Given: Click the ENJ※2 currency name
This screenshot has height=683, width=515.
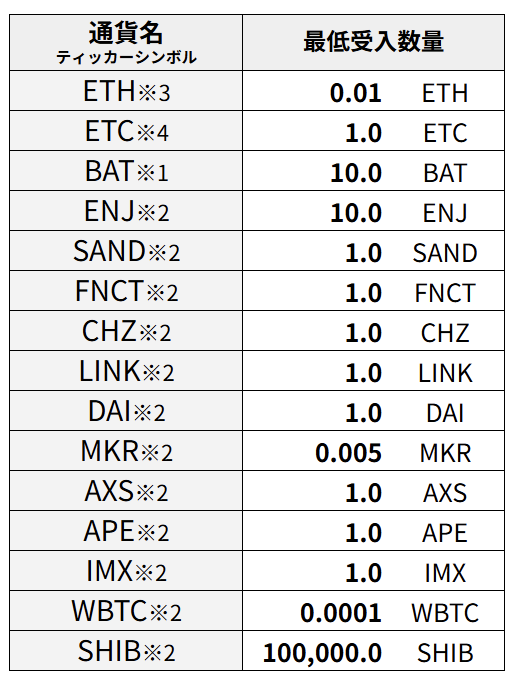Looking at the screenshot, I should click(126, 211).
